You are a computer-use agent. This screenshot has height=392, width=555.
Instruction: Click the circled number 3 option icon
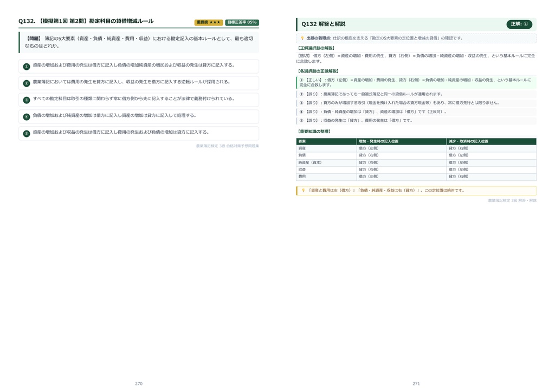click(x=27, y=100)
